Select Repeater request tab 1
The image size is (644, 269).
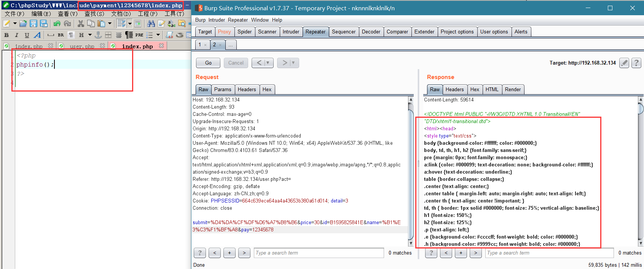(x=202, y=45)
